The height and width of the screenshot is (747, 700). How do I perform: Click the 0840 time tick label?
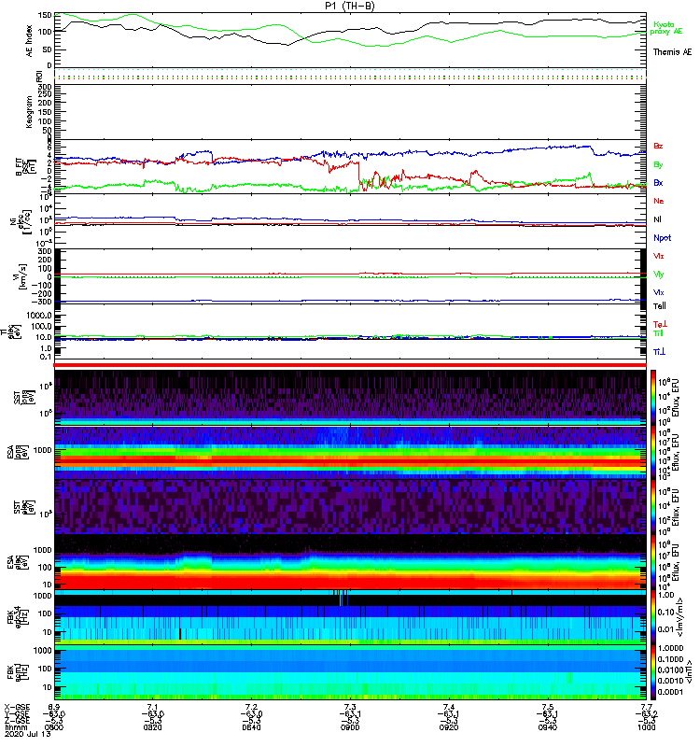tap(251, 727)
